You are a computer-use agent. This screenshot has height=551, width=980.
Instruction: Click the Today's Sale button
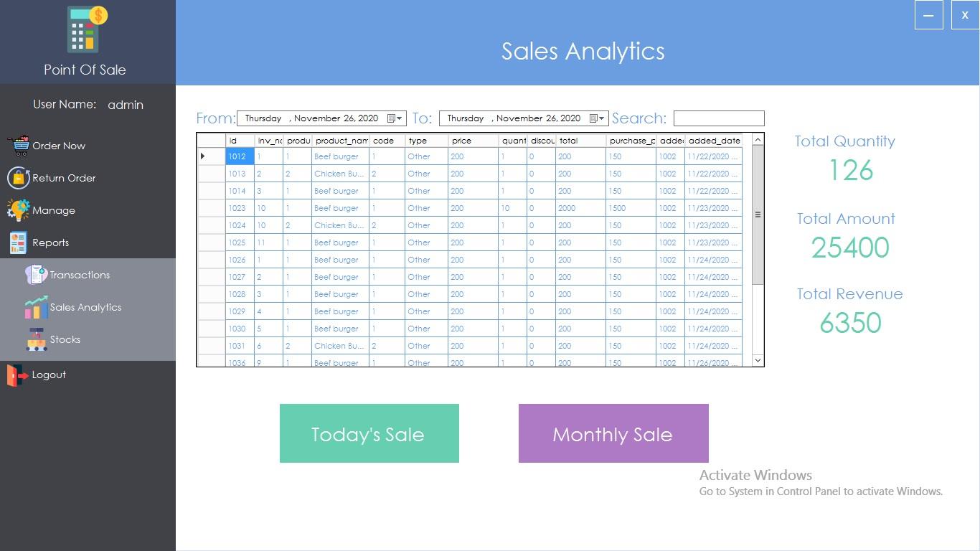(x=369, y=433)
